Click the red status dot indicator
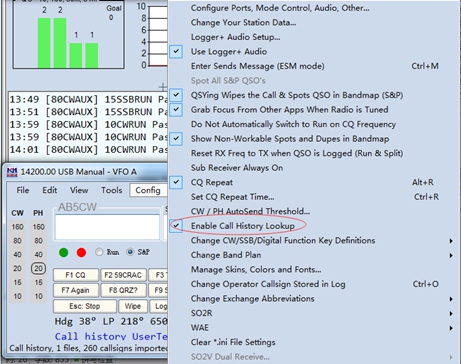 pos(81,252)
